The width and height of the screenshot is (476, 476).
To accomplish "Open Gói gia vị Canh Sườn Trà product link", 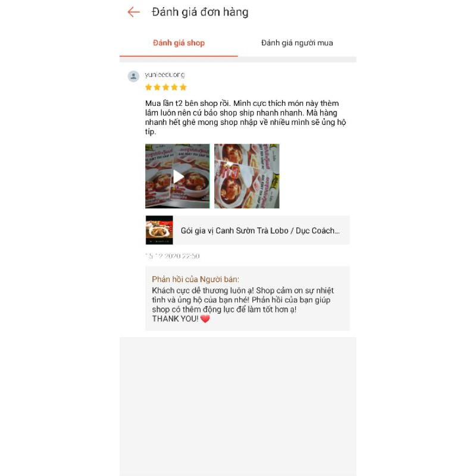I will (x=260, y=231).
